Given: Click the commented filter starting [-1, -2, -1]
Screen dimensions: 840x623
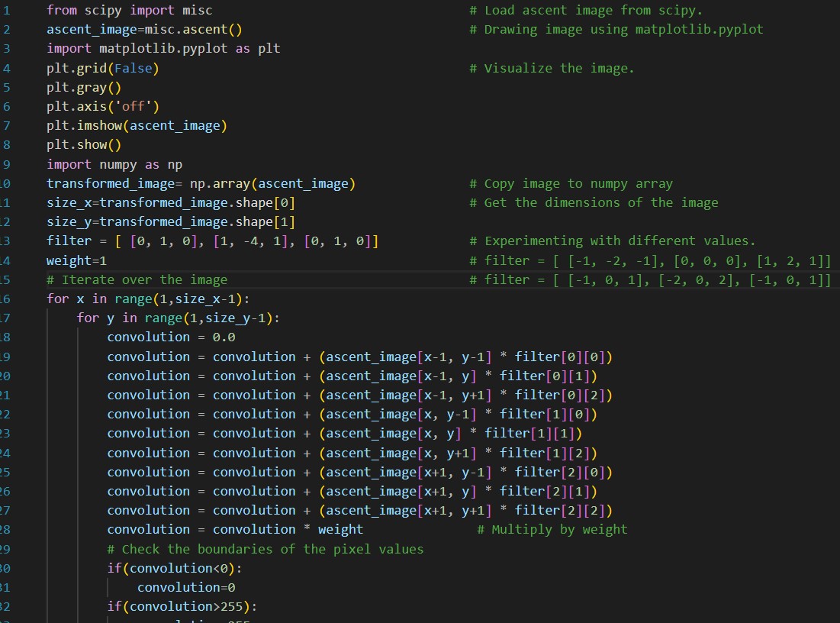Looking at the screenshot, I should click(x=650, y=260).
